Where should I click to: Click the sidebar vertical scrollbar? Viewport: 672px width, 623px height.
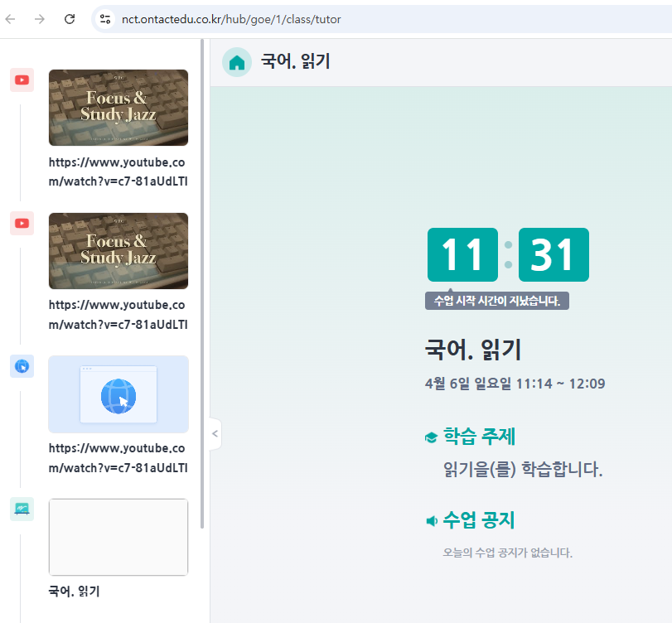click(202, 282)
